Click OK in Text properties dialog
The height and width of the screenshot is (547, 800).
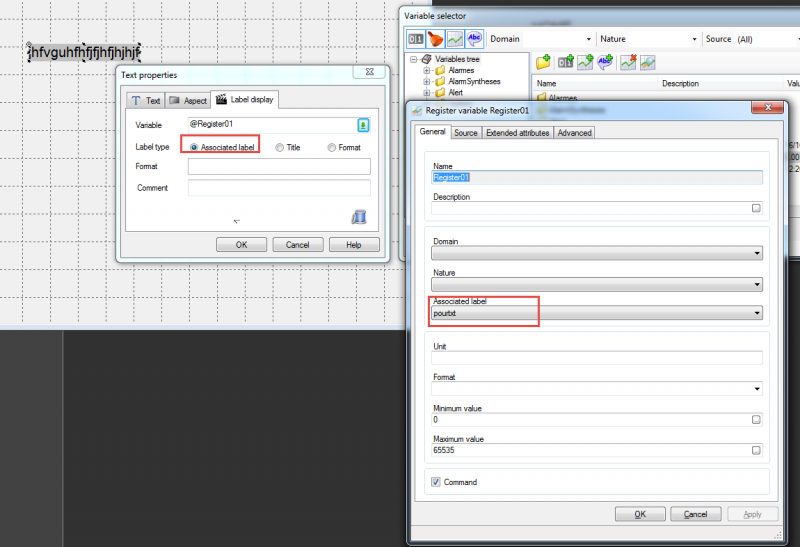(241, 245)
